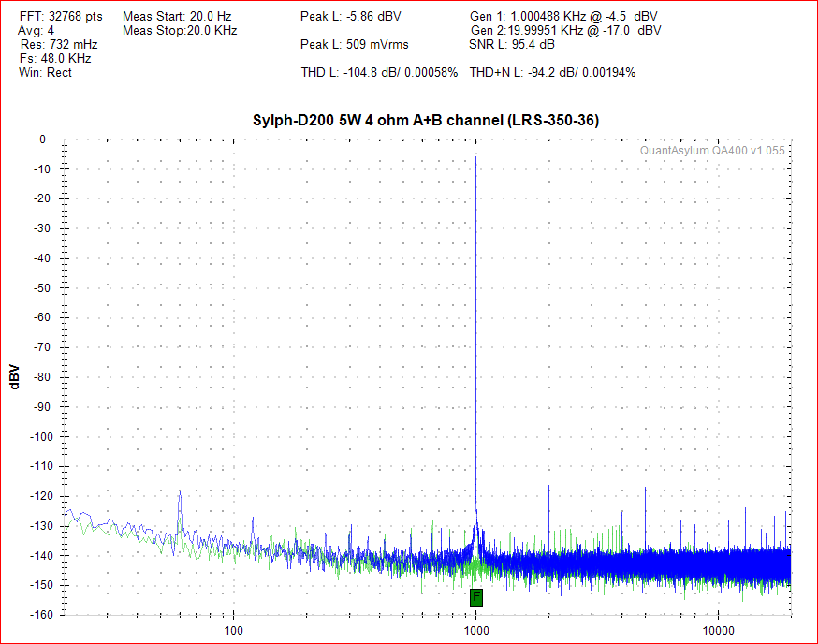Click the Meas Stop:20.0 KHz text

coord(180,30)
